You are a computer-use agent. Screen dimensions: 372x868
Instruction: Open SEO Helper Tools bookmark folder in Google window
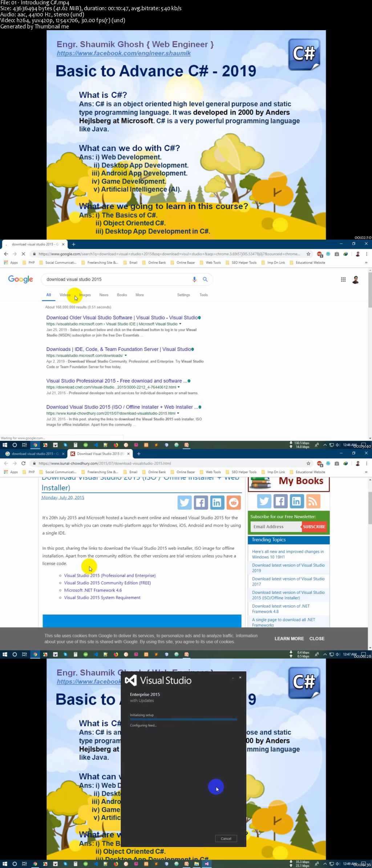241,263
